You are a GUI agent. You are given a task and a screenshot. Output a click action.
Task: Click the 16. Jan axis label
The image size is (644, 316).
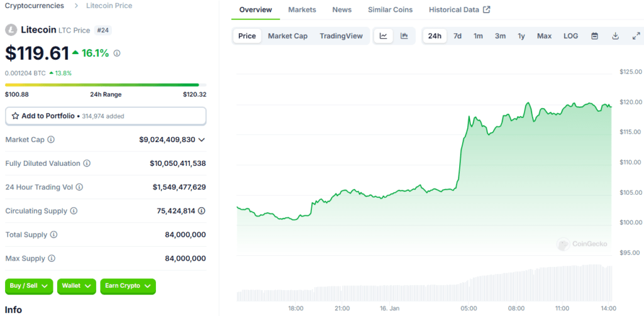390,308
